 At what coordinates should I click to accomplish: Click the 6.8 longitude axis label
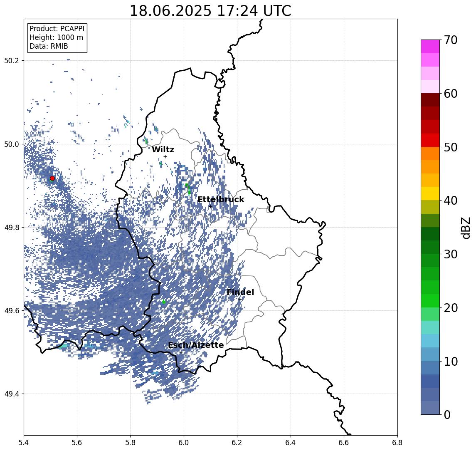[397, 443]
